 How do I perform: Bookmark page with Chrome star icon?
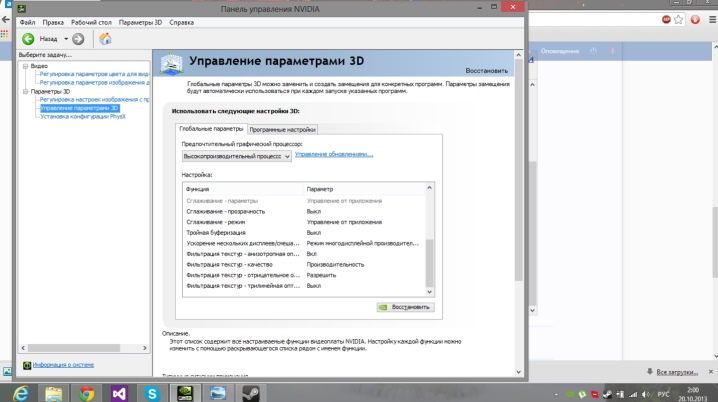tap(679, 19)
